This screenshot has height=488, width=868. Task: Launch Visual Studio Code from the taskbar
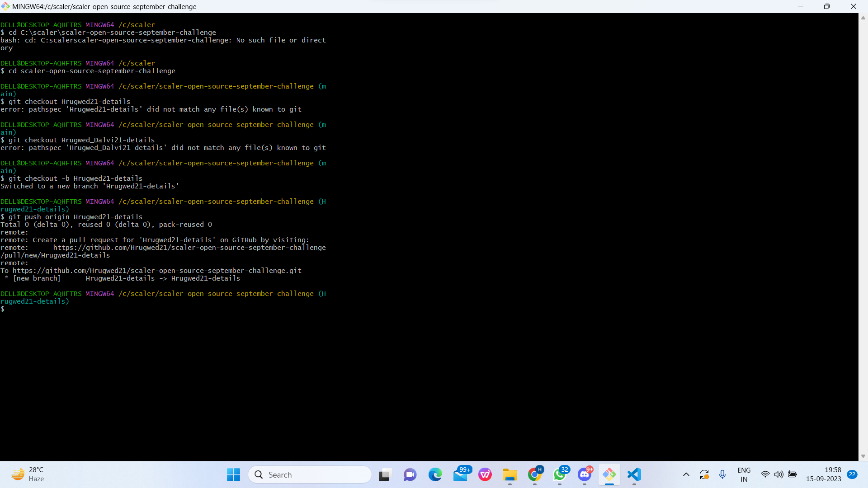(634, 474)
